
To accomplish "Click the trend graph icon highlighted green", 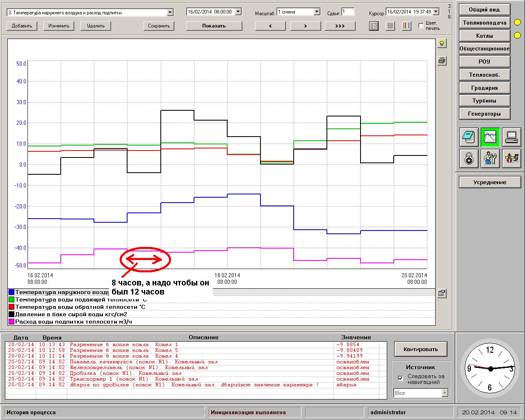I will pos(490,137).
